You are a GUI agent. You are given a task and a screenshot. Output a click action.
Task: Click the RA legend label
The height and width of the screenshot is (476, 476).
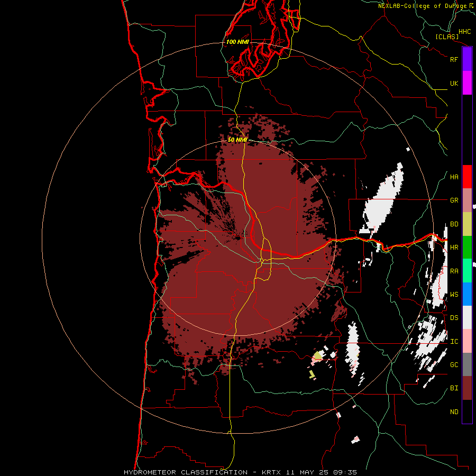[x=454, y=271]
